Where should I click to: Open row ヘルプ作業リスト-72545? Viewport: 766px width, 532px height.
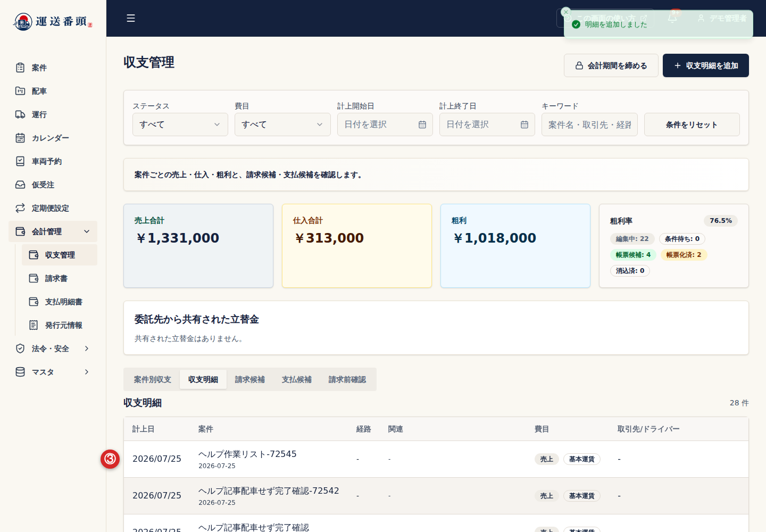[436, 459]
